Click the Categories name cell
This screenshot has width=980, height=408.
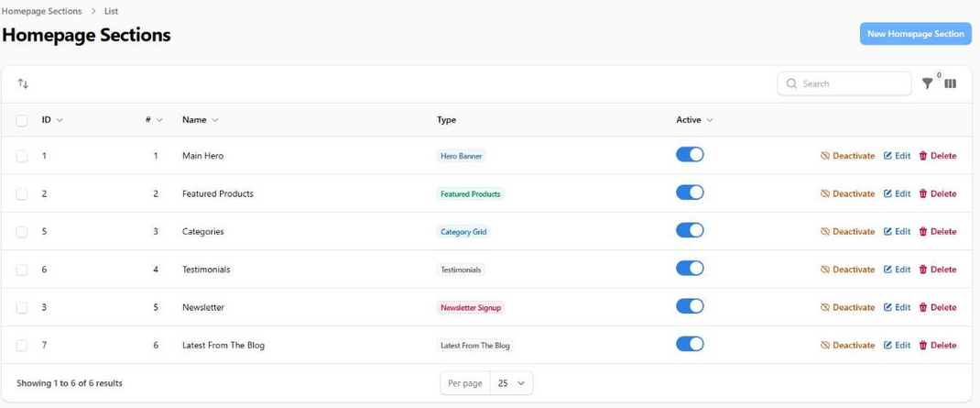pos(202,232)
